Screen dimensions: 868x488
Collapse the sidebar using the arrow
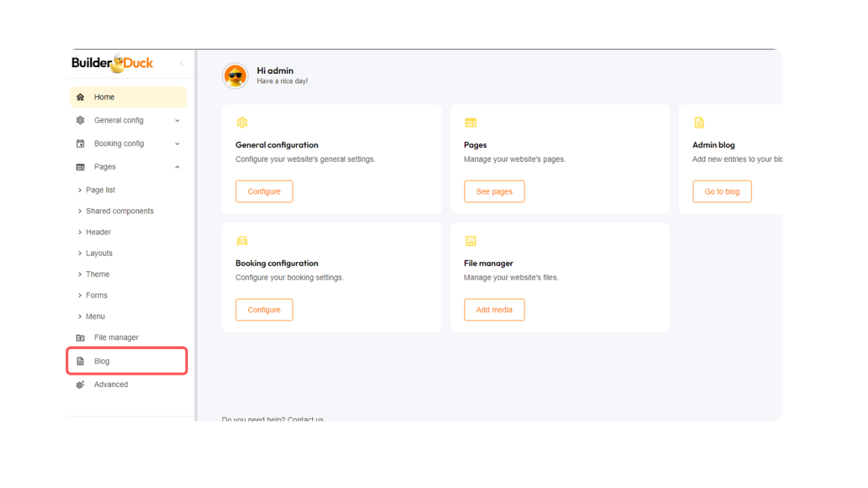point(181,64)
